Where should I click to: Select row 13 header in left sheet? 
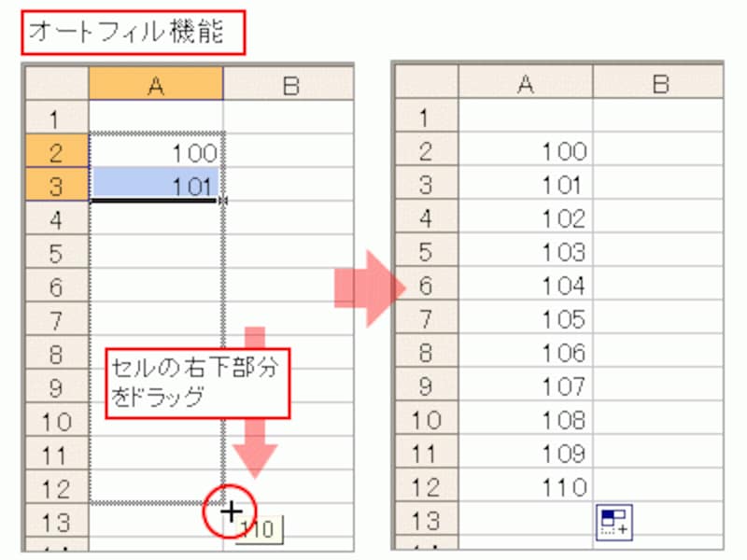[x=57, y=521]
